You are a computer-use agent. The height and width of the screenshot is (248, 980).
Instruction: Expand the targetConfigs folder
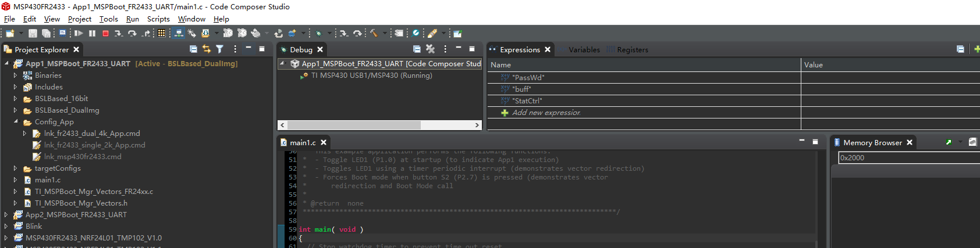coord(16,168)
